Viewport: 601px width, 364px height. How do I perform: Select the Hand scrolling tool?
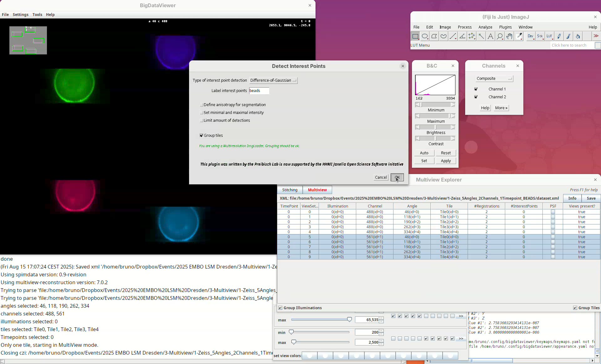click(x=509, y=36)
